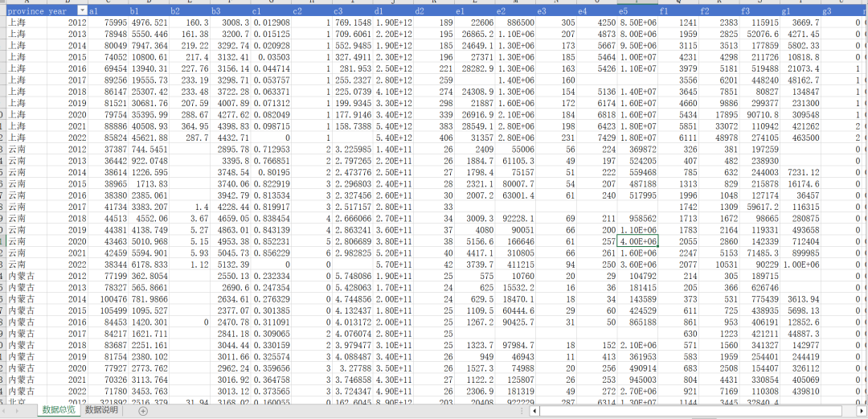Click the horizontal scrollbar left arrow
This screenshot has width=868, height=419.
(534, 411)
